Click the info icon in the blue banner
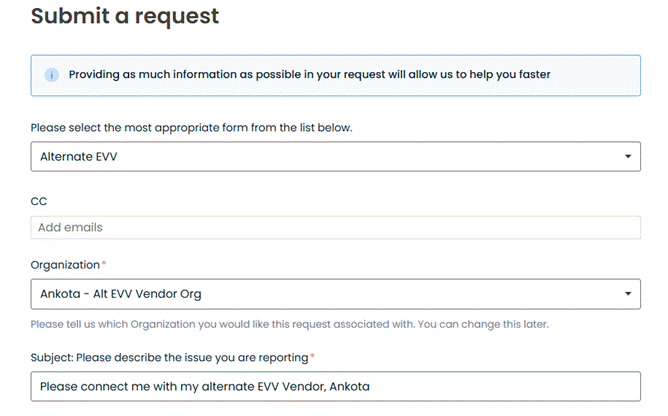 tap(51, 75)
